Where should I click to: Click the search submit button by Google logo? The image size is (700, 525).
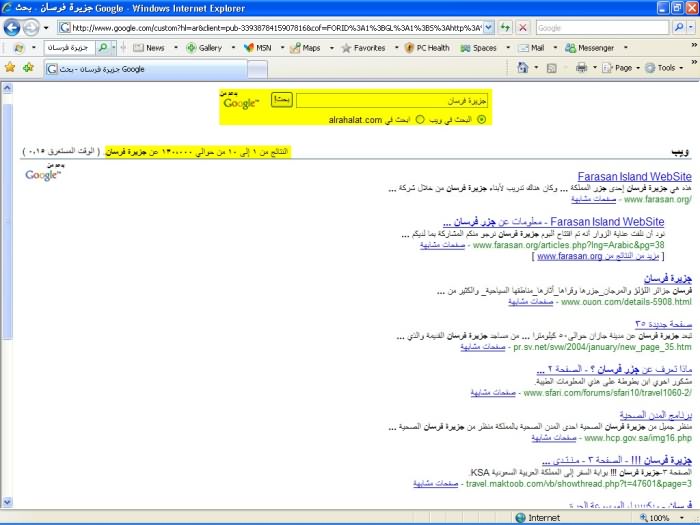coord(282,100)
